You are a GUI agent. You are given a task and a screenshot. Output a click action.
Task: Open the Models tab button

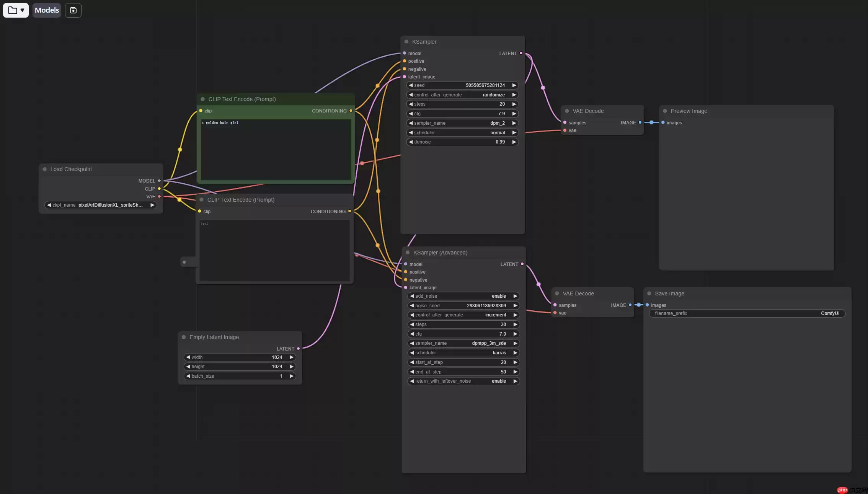(x=47, y=10)
